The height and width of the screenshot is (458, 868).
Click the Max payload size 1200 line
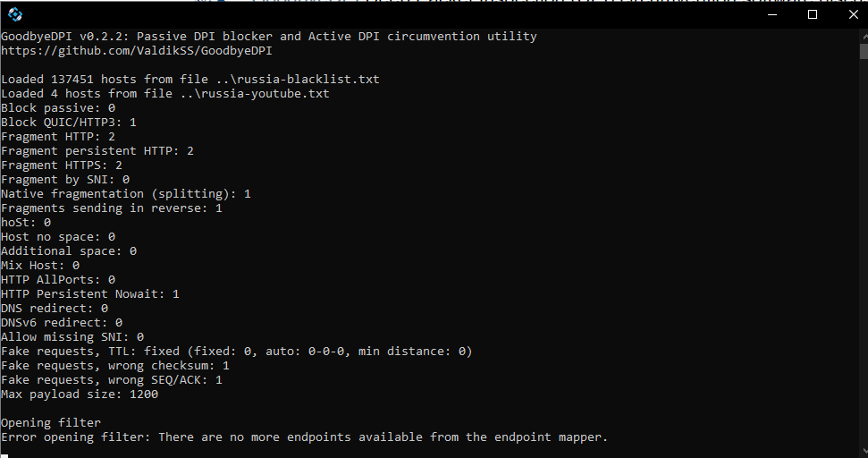tap(80, 394)
